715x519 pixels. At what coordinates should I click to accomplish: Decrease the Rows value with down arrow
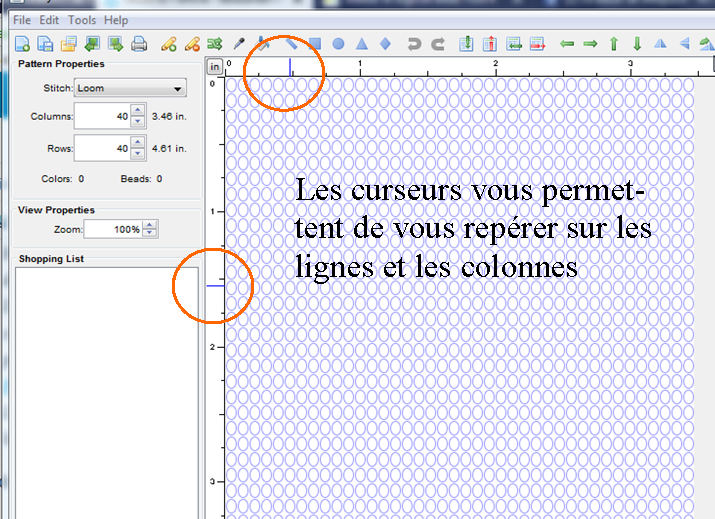[x=138, y=154]
